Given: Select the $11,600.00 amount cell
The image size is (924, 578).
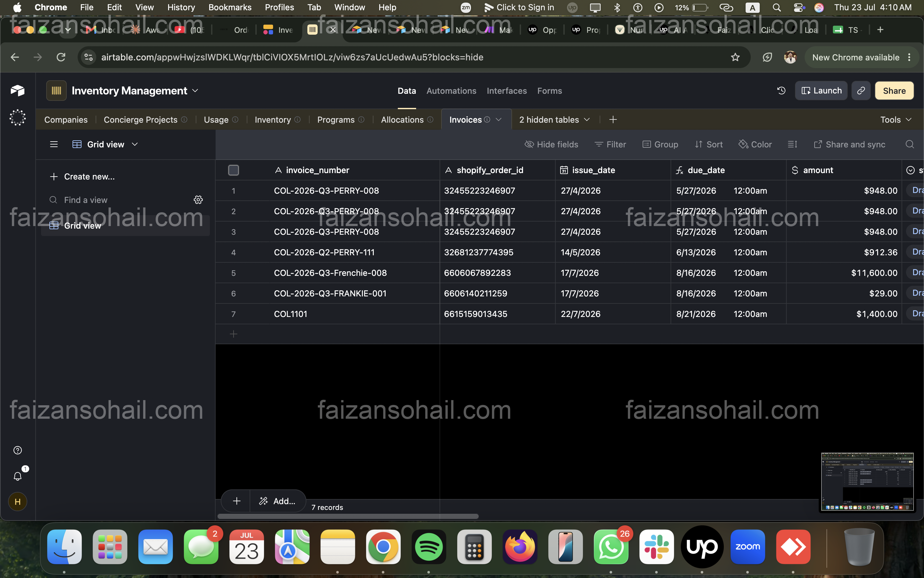Looking at the screenshot, I should 844,273.
